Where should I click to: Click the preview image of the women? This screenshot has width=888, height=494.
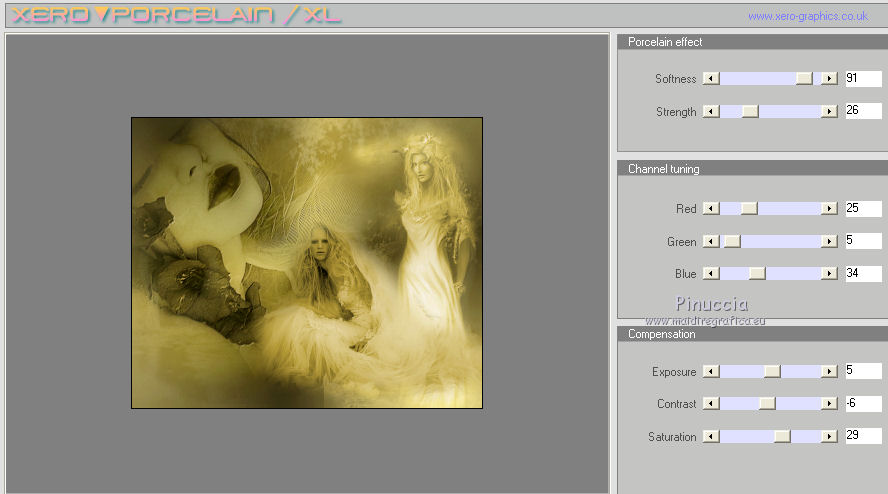tap(307, 263)
